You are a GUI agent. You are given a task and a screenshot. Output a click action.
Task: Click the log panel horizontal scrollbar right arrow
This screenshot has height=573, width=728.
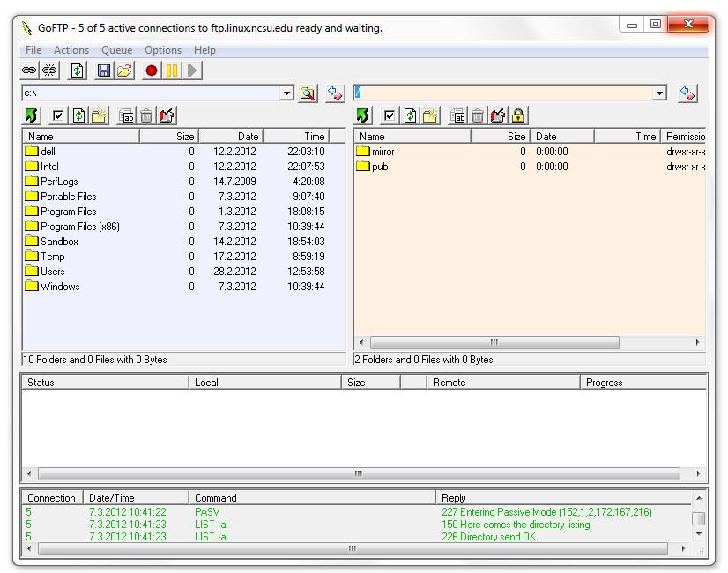[x=683, y=548]
